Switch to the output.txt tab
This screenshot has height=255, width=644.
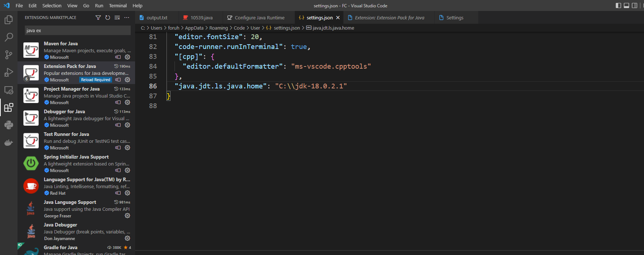(157, 18)
